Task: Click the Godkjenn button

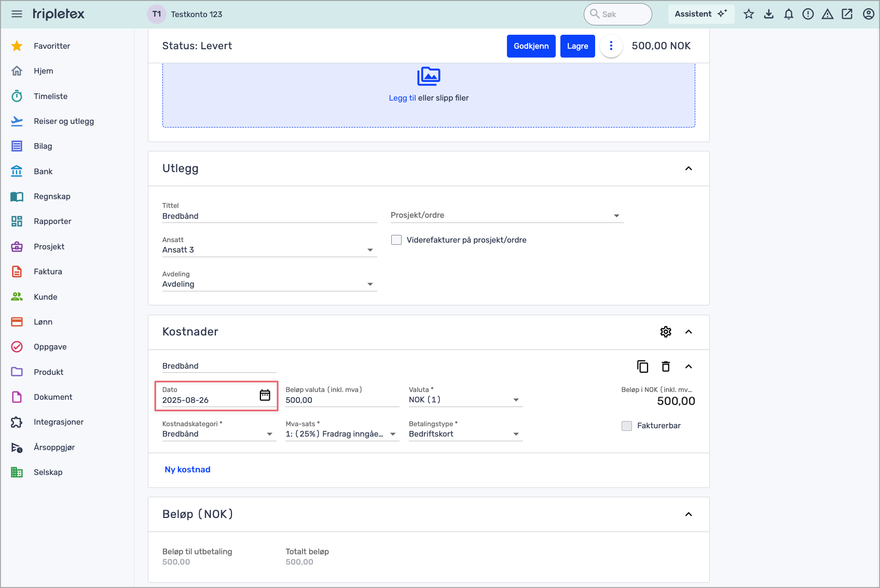Action: 531,46
